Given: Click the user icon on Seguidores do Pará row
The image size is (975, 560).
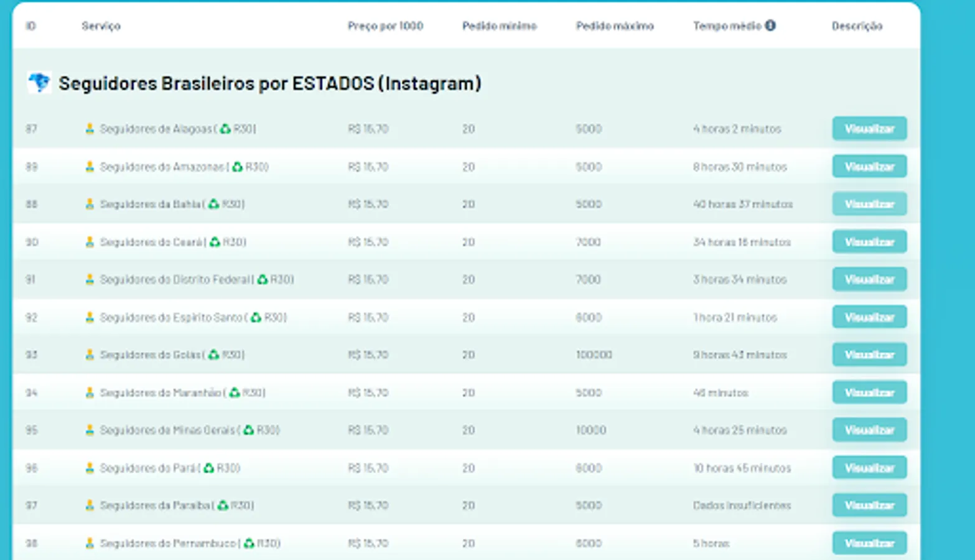Looking at the screenshot, I should pyautogui.click(x=90, y=468).
